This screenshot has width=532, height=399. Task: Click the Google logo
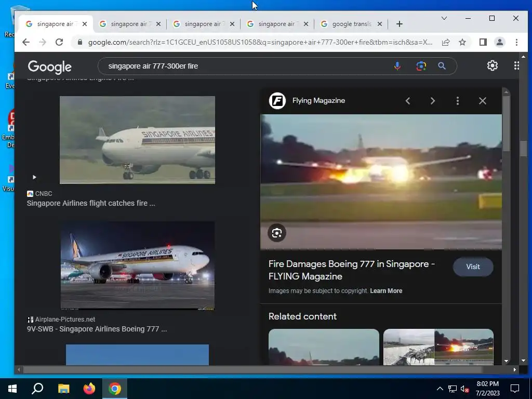[x=49, y=67]
